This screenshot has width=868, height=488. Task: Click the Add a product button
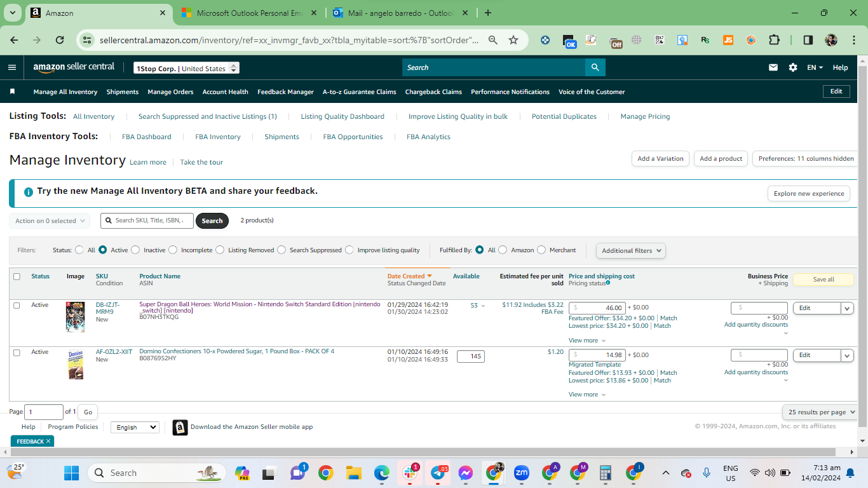point(721,159)
